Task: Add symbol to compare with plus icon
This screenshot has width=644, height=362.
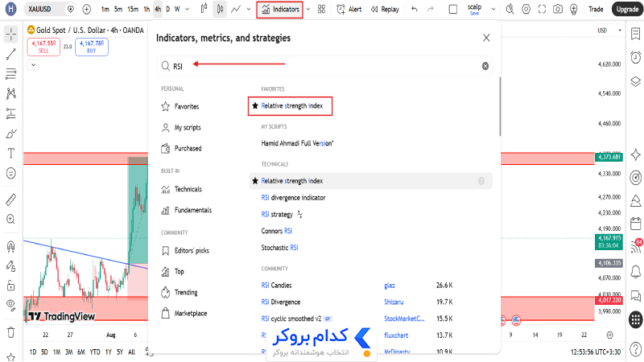Action: (87, 9)
